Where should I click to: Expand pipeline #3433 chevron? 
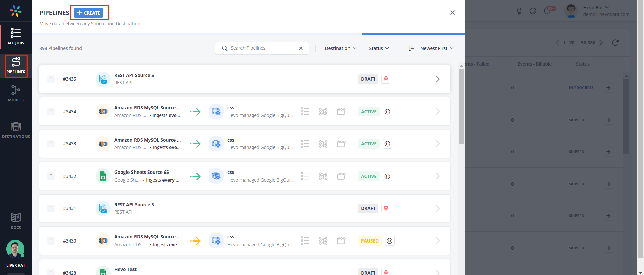click(x=438, y=144)
